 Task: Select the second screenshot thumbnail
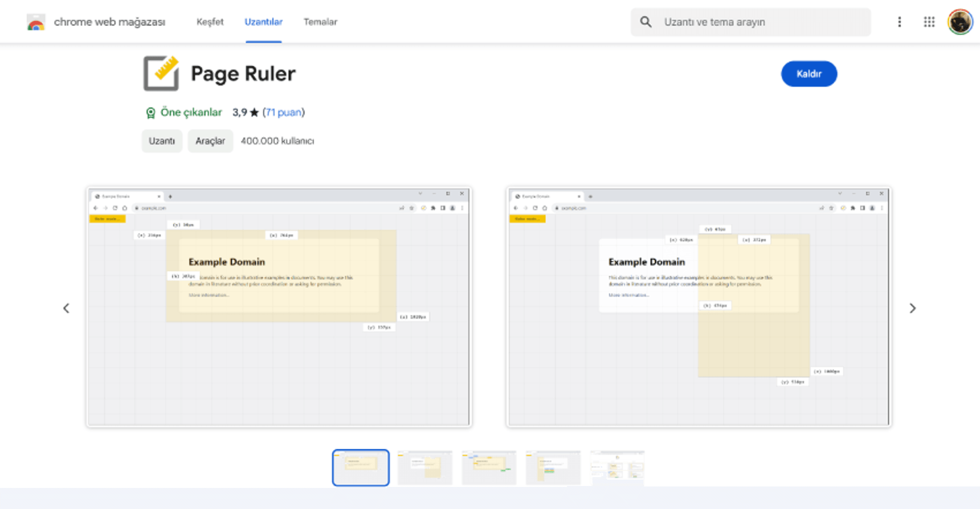pos(425,467)
